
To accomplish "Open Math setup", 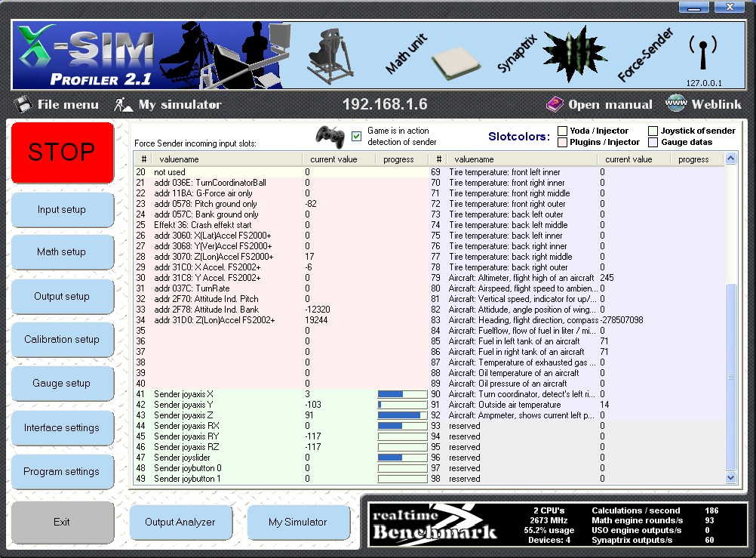I will [62, 252].
